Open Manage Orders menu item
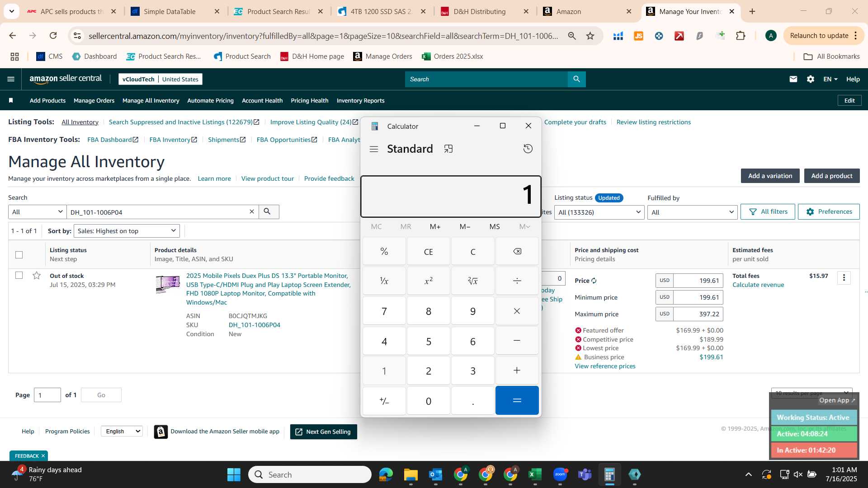 [x=94, y=101]
